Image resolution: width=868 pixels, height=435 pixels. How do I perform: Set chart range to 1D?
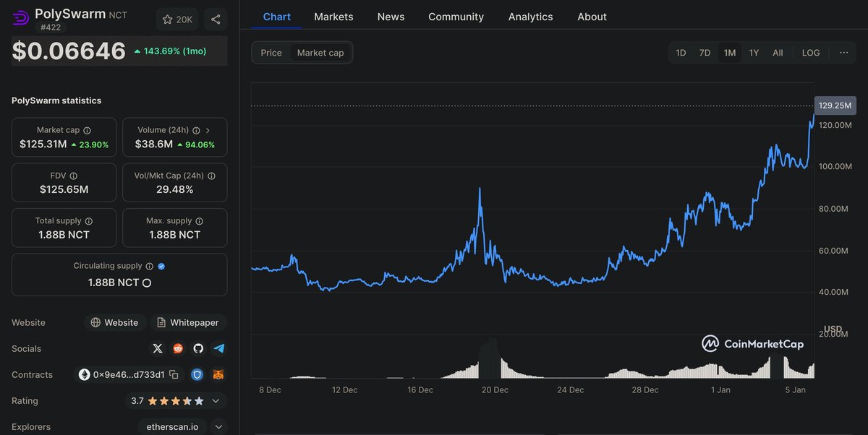click(681, 53)
